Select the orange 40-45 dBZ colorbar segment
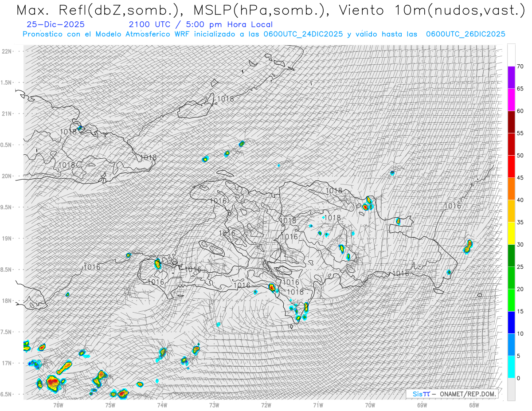Screen dimensions: 532x411 511,189
